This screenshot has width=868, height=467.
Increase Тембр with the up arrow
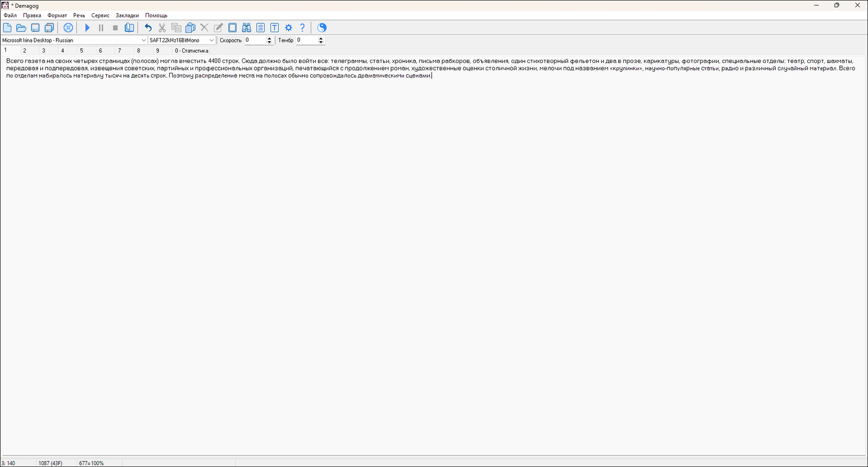tap(321, 39)
